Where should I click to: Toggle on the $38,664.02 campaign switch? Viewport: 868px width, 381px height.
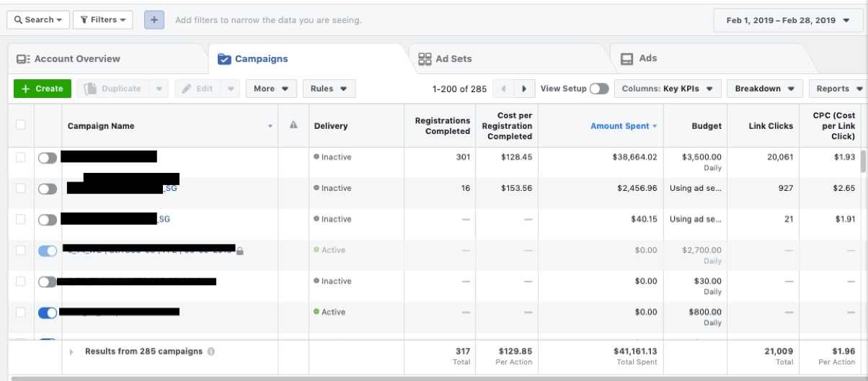pos(48,158)
